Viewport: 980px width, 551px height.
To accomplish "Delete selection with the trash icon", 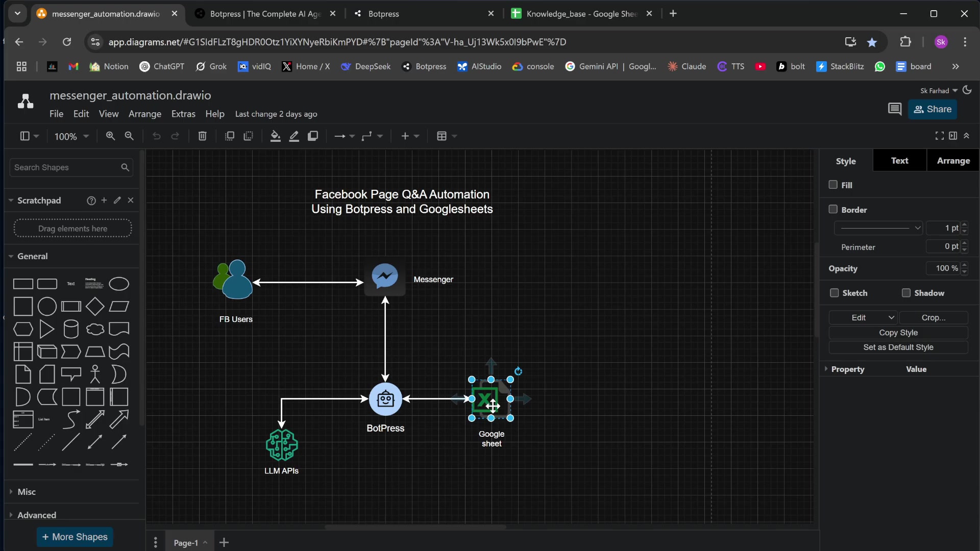I will coord(203,136).
